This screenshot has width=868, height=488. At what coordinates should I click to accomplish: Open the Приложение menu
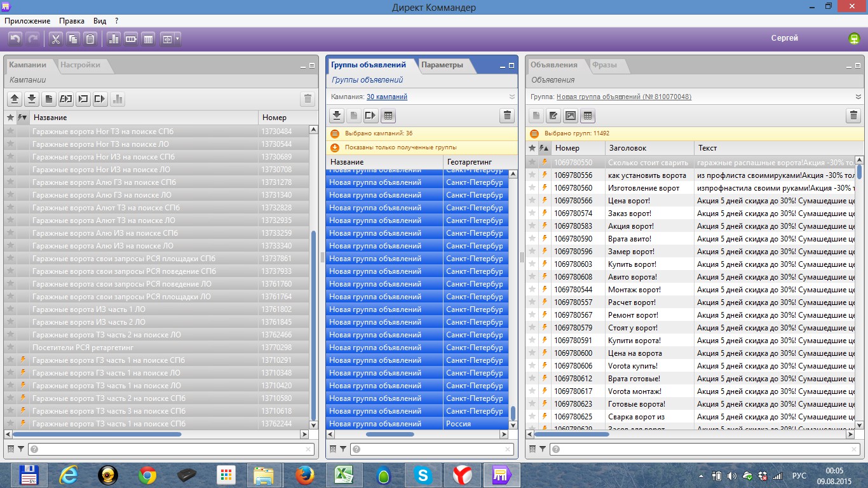tap(27, 21)
